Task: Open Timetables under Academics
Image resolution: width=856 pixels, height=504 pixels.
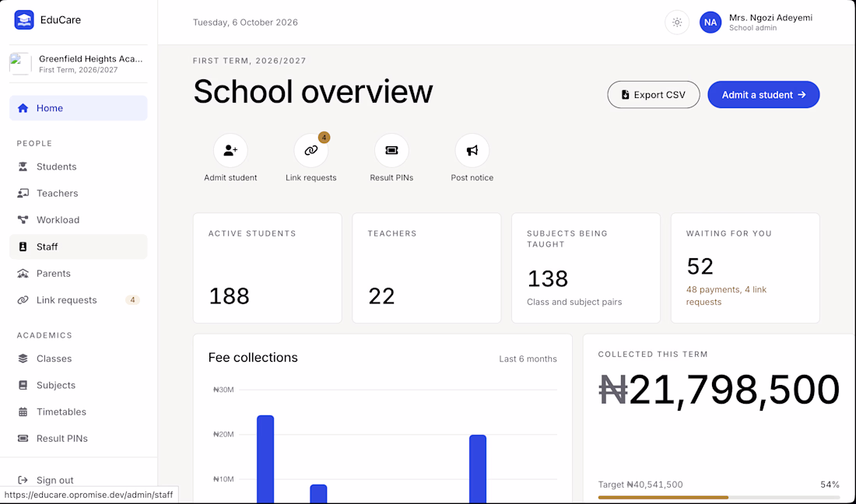Action: [x=78, y=411]
